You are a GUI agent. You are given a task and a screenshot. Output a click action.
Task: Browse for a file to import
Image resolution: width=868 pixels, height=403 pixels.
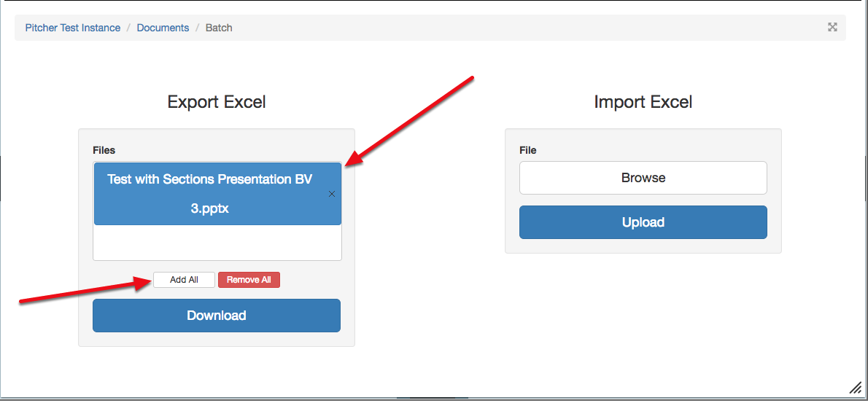coord(643,178)
